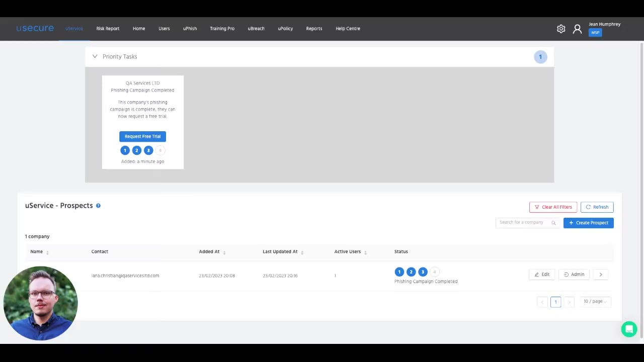The width and height of the screenshot is (644, 362).
Task: Click the Jean Humphrey username
Action: point(604,24)
